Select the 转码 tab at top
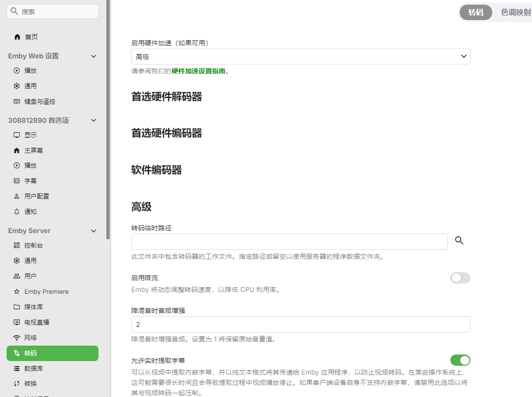Viewport: 532px width, 397px height. (x=476, y=13)
